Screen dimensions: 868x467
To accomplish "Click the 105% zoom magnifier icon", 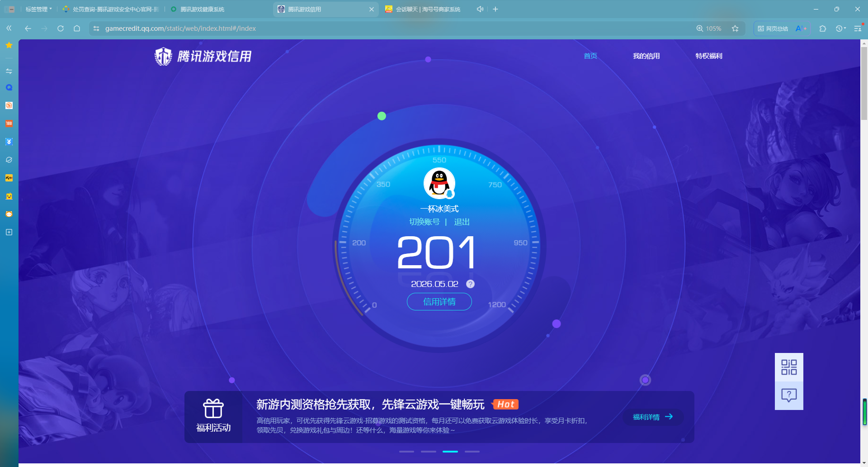I will (699, 29).
